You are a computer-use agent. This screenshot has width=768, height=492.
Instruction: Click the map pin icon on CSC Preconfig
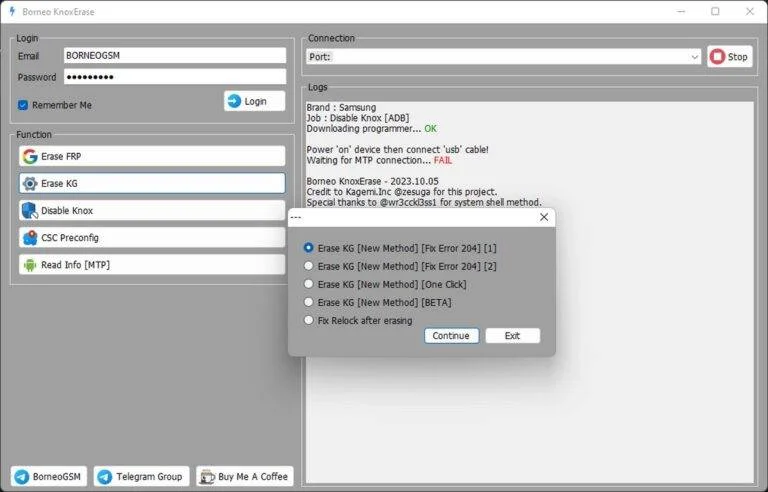(30, 238)
